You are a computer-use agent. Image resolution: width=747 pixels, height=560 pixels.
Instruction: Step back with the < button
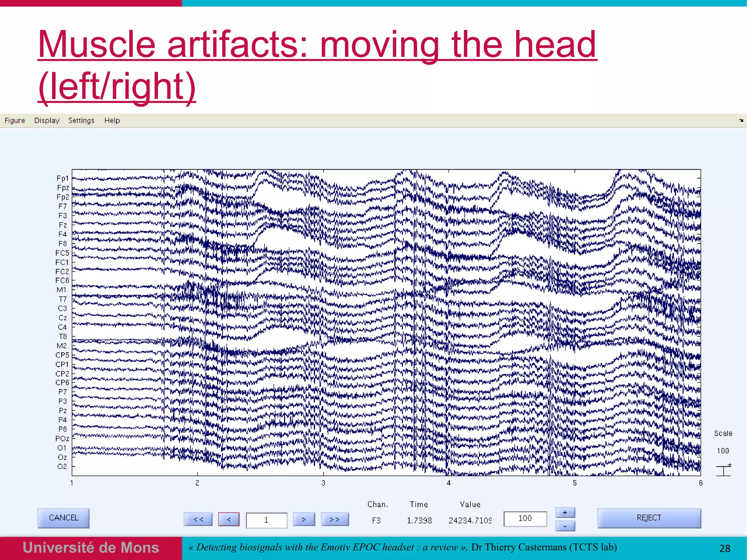pos(229,519)
